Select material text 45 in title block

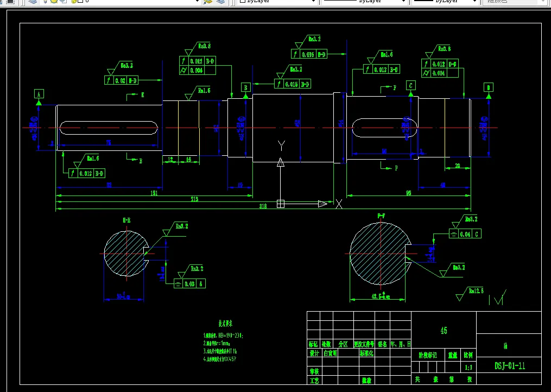click(444, 331)
